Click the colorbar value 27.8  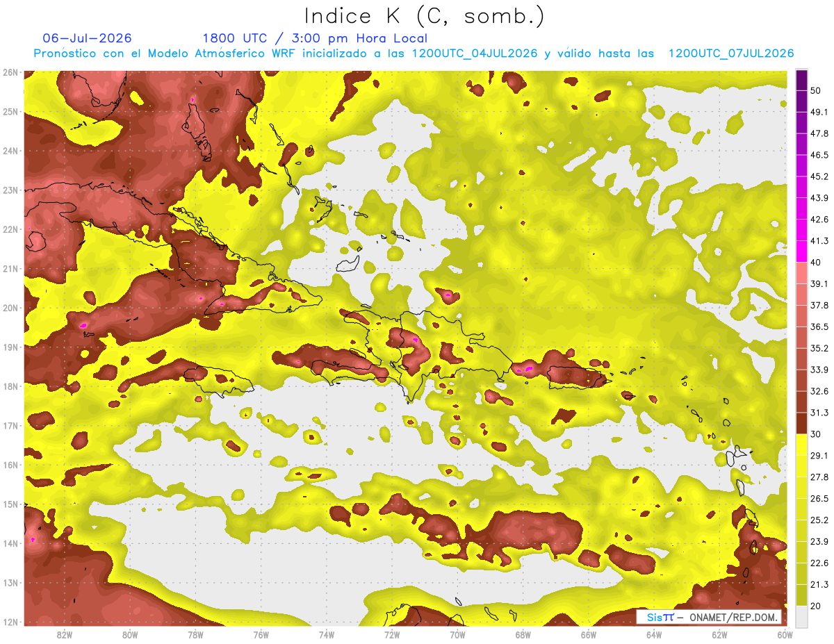coord(819,477)
